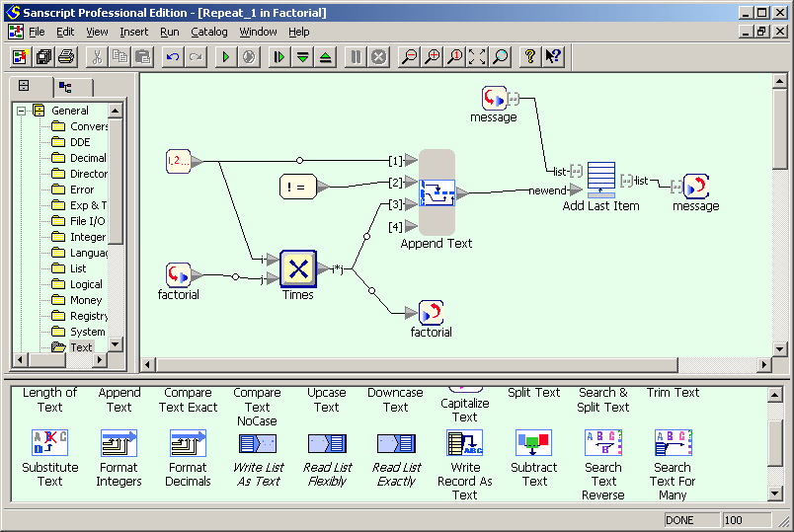Click the yellow question mark Help icon
Viewport: 794px width, 532px height.
point(530,56)
